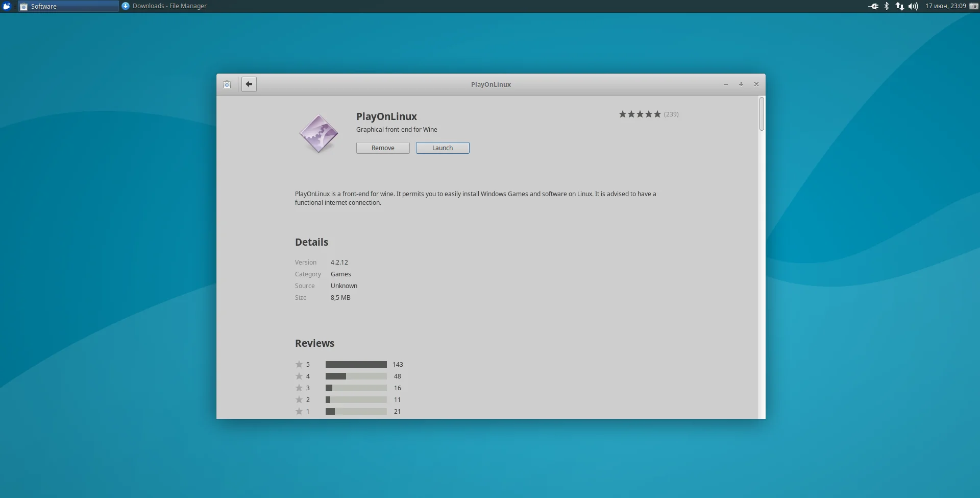Image resolution: width=980 pixels, height=498 pixels.
Task: Open the Xfce whisker menu icon
Action: point(7,6)
